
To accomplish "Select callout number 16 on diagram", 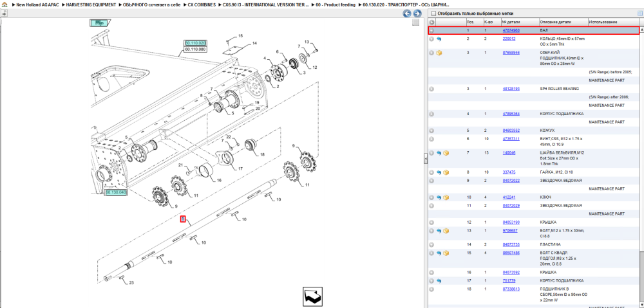I will pos(219,180).
